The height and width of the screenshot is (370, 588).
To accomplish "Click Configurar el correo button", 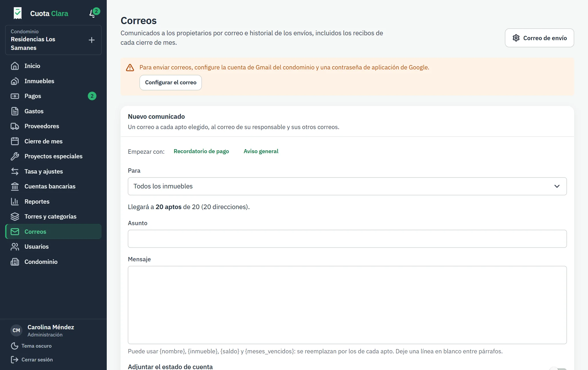I will [171, 83].
